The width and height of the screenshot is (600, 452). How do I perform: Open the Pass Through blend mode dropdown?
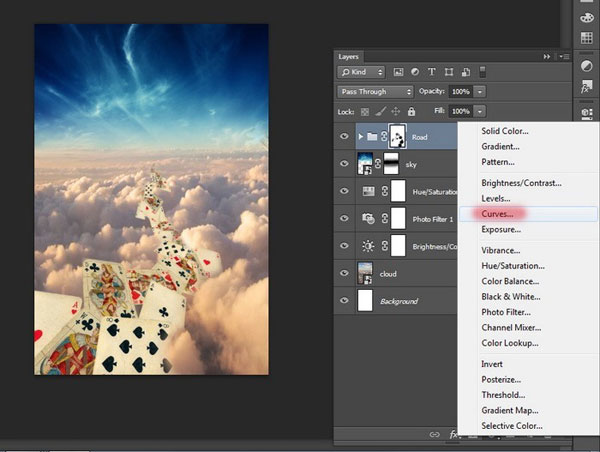tap(375, 91)
